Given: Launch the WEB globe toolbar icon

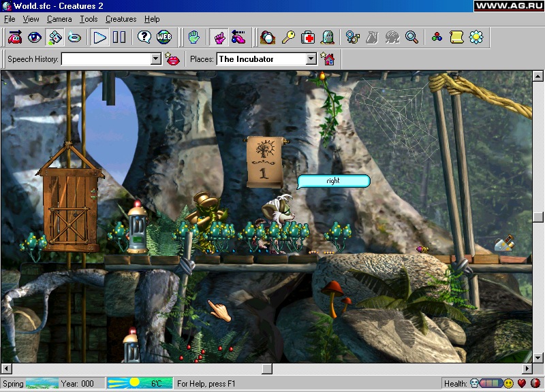Looking at the screenshot, I should 163,37.
